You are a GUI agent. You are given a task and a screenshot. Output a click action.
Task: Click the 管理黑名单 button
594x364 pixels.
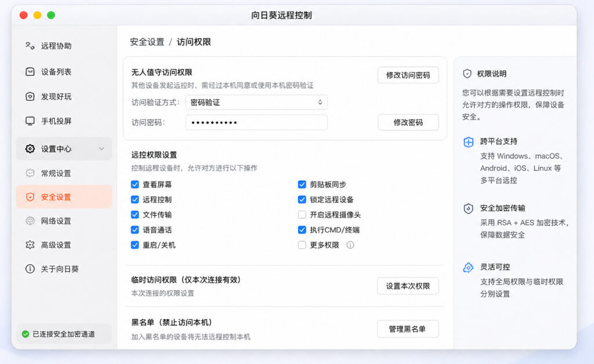pos(408,329)
